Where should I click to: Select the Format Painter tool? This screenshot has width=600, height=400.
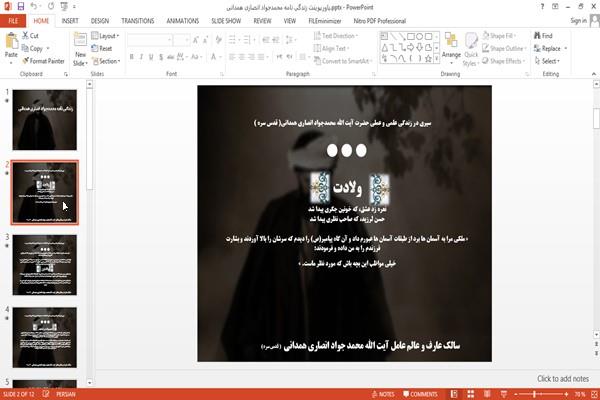(43, 61)
